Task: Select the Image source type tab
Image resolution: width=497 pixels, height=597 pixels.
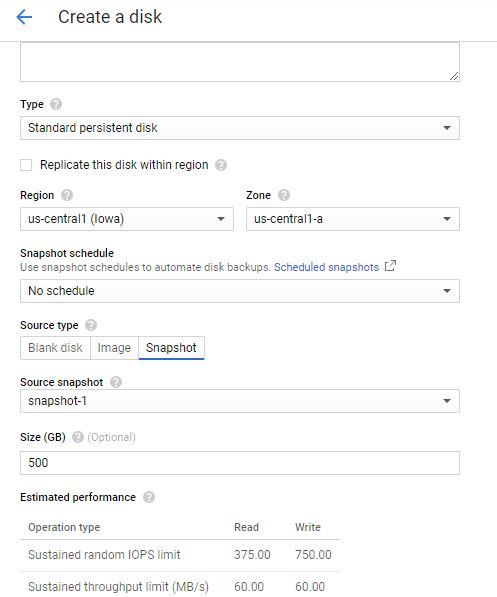Action: pos(114,348)
